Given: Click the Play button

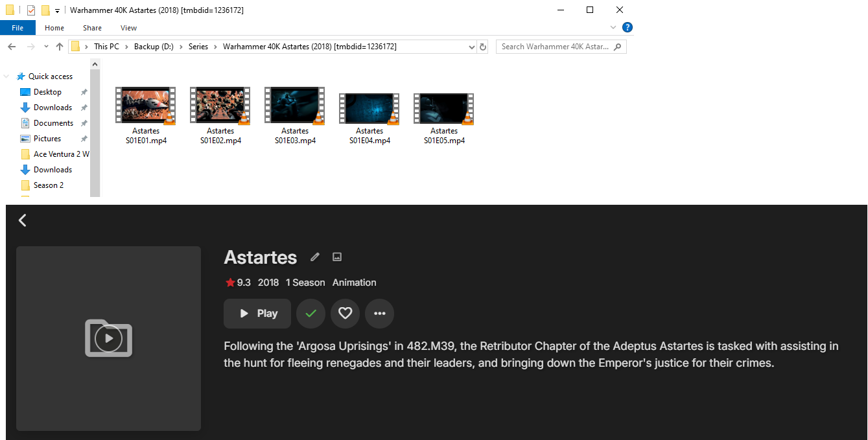Looking at the screenshot, I should tap(257, 314).
